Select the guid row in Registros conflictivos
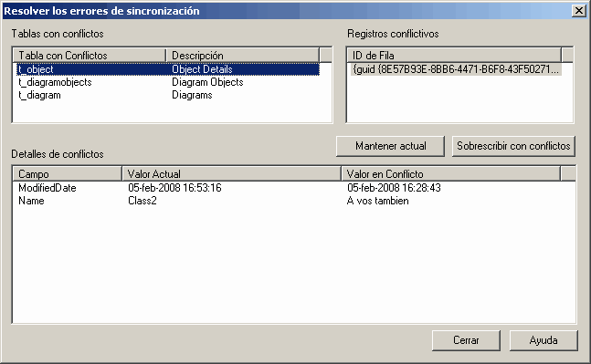Viewport: 591px width, 364px height. point(456,69)
